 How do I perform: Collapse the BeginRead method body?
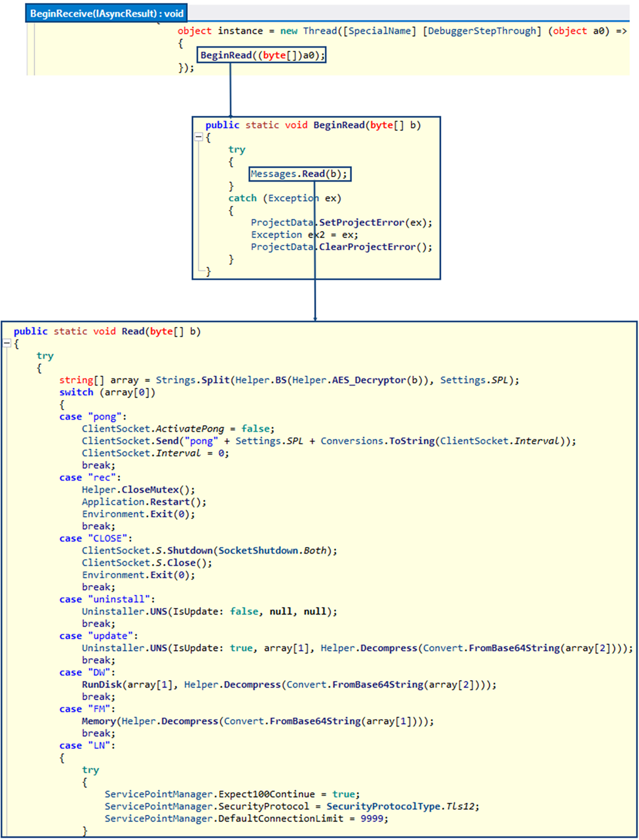(x=198, y=137)
